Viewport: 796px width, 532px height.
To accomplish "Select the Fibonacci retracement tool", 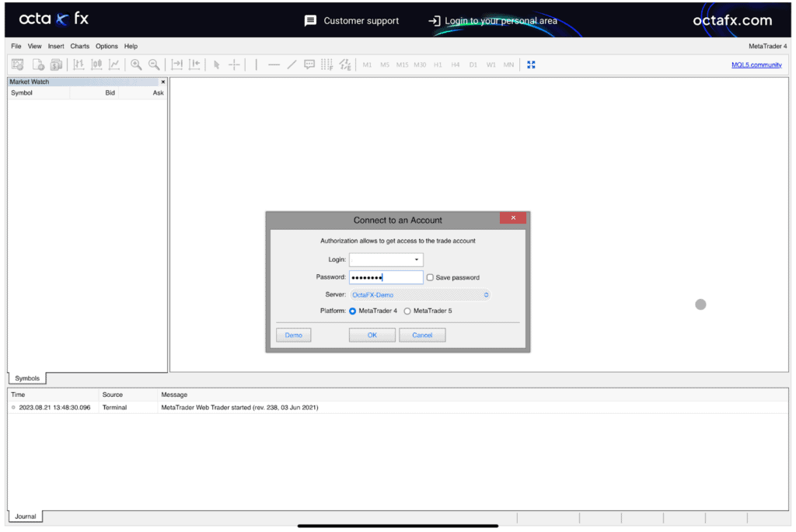I will tap(327, 64).
